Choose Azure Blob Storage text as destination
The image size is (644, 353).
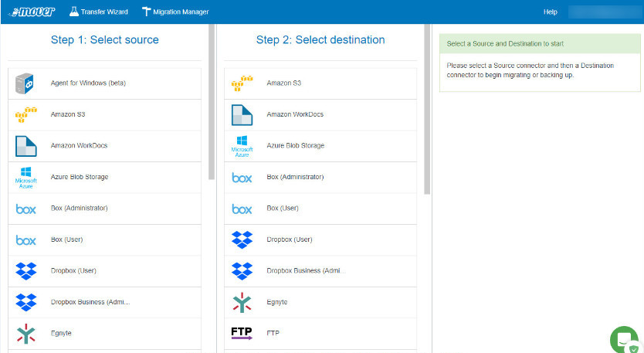tap(295, 145)
